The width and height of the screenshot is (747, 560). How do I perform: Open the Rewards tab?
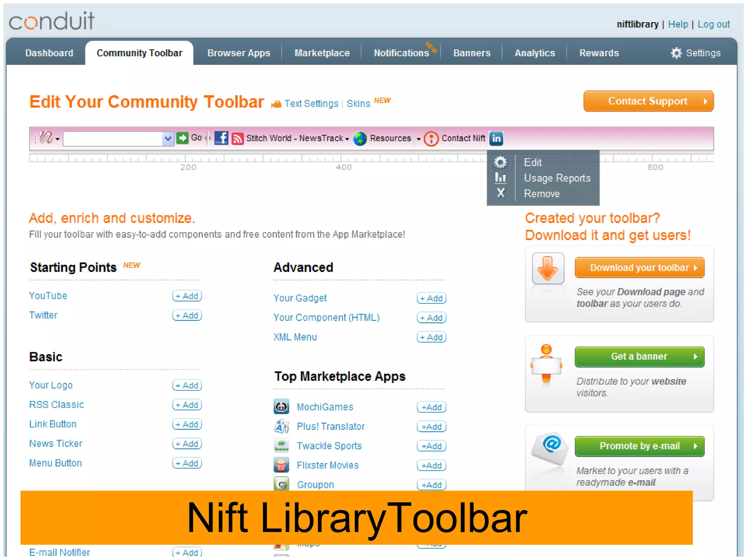coord(599,53)
